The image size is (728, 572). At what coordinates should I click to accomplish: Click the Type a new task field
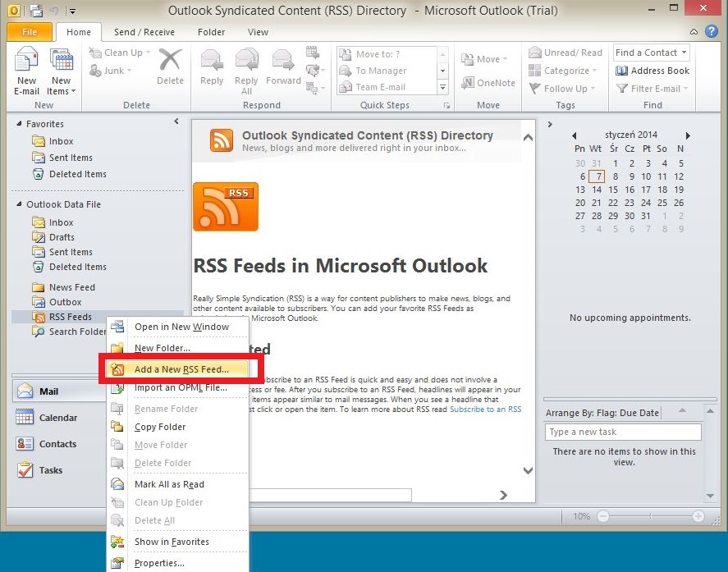point(623,432)
